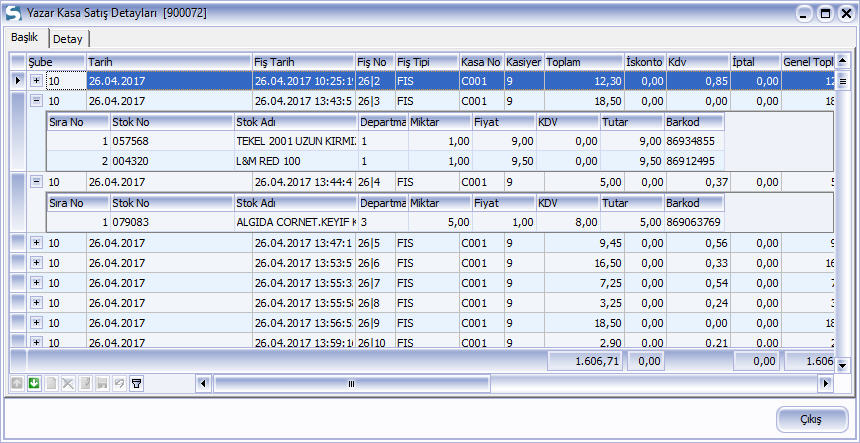Expand the receipt row with Fiş No 26|5
This screenshot has height=443, width=860.
[x=37, y=243]
